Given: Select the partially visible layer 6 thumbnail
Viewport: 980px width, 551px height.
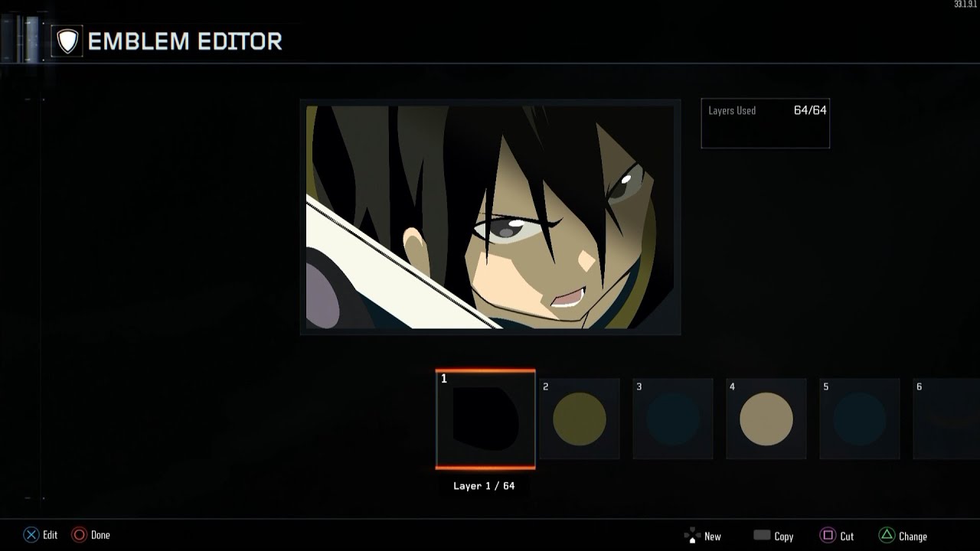Looking at the screenshot, I should [x=946, y=419].
